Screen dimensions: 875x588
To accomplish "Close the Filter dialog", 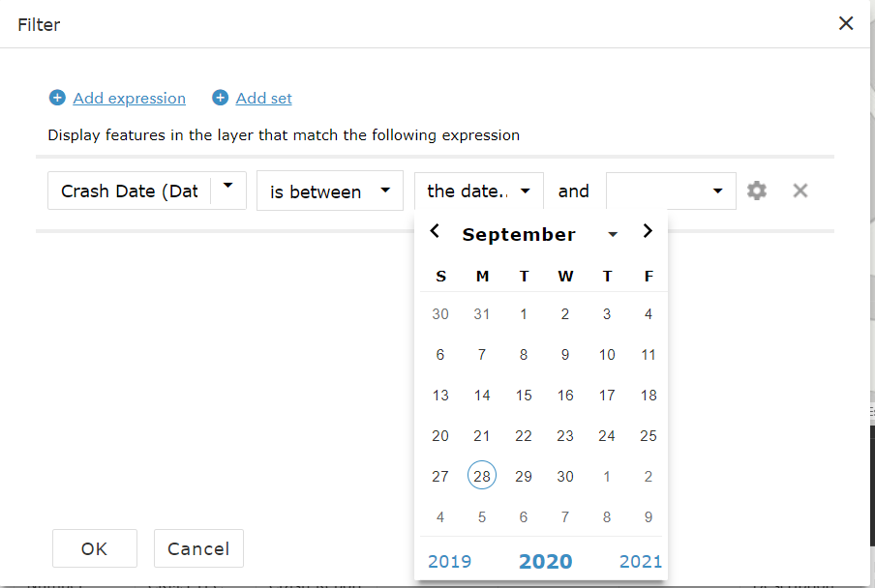I will tap(846, 23).
